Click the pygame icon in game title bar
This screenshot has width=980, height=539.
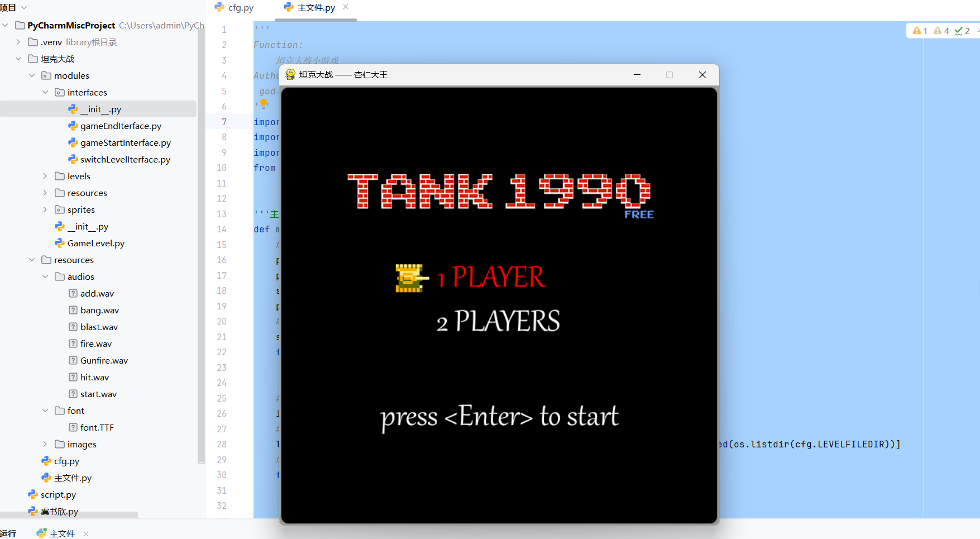coord(290,74)
